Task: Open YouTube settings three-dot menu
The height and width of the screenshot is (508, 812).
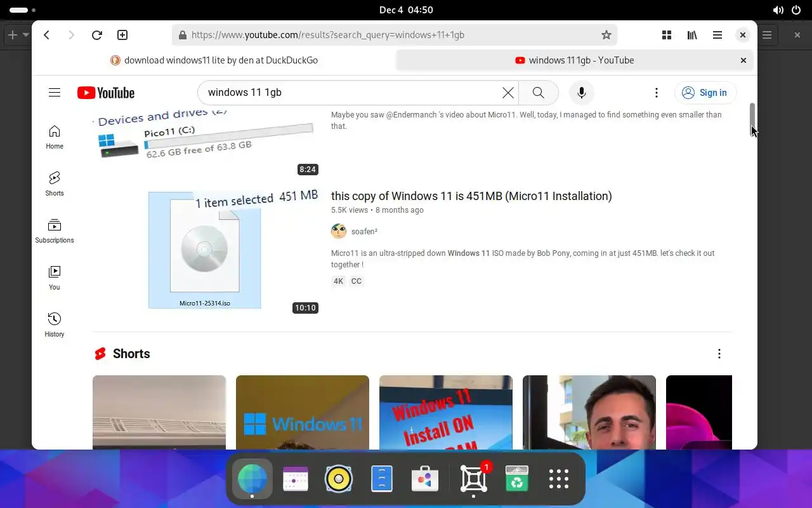Action: click(x=657, y=93)
